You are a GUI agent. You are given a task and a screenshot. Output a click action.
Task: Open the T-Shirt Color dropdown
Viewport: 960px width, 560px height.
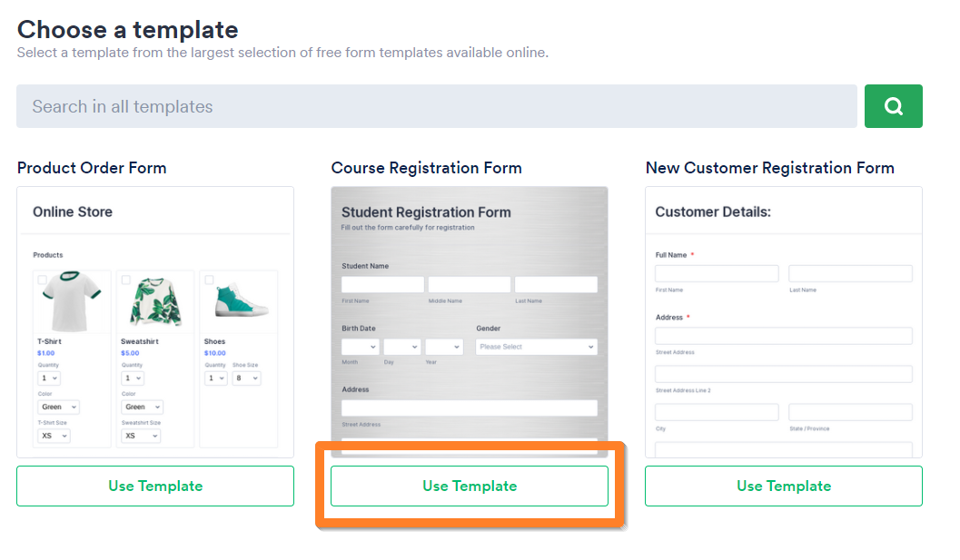(x=58, y=407)
